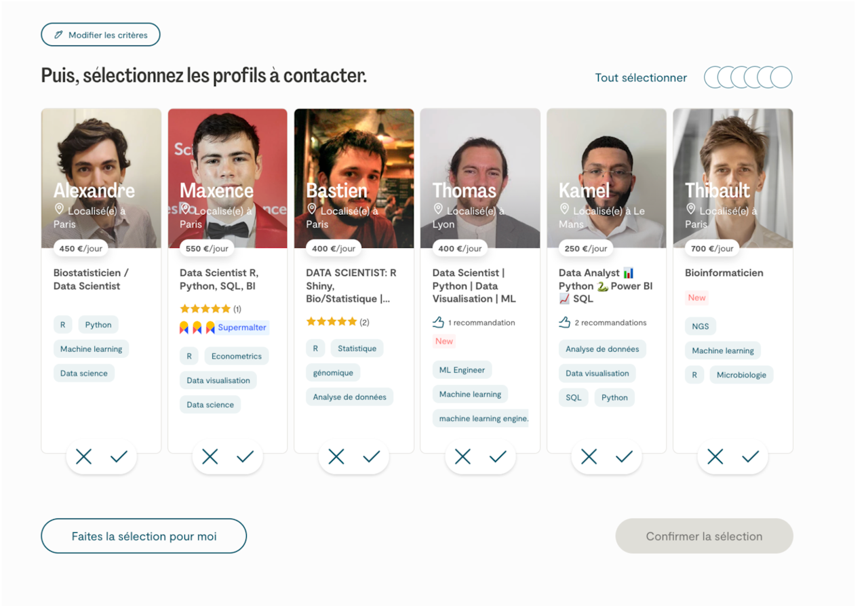Viewport: 868px width, 606px height.
Task: Open Bastien's five-star rating reviews
Action: [x=338, y=322]
